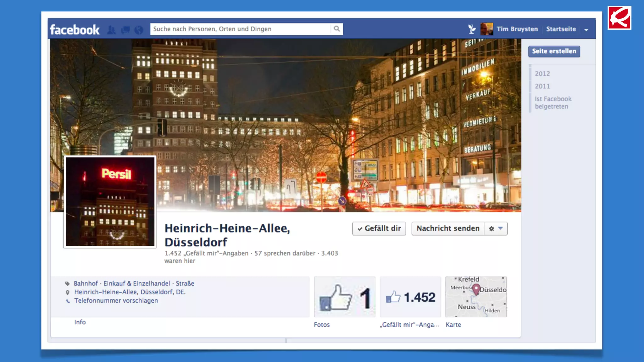Expand the gear dropdown next to Nachricht senden
The width and height of the screenshot is (644, 362).
coord(496,228)
